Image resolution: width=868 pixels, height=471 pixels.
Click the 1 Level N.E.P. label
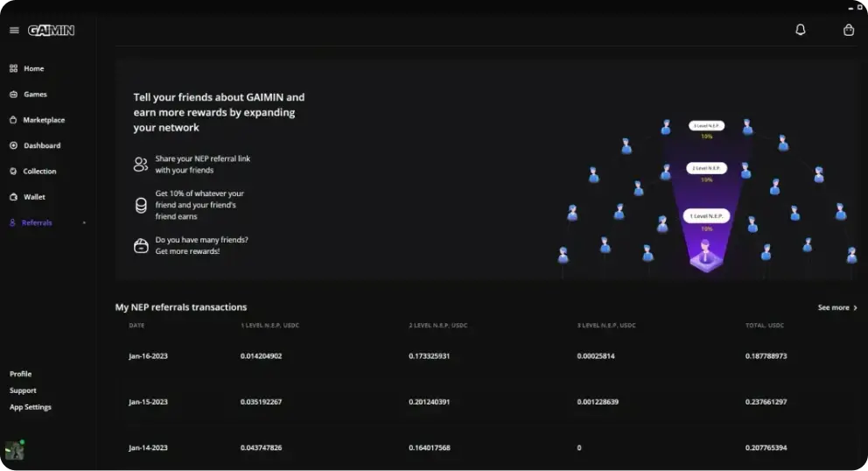[x=706, y=216]
